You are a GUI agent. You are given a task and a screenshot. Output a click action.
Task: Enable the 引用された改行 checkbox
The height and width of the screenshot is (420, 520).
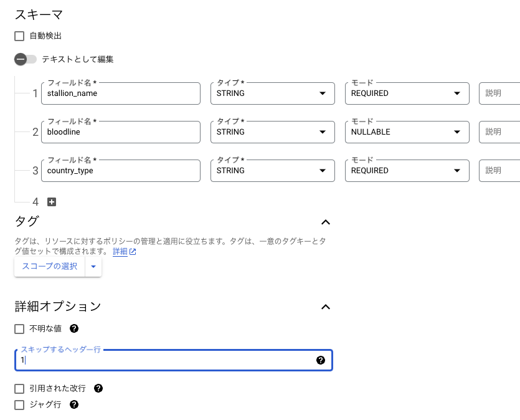(x=19, y=388)
